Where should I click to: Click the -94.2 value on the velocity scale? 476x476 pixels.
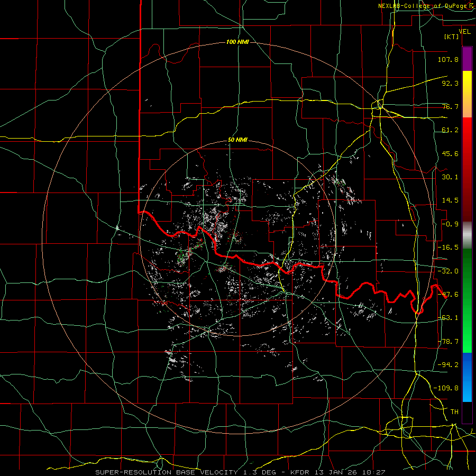448,364
